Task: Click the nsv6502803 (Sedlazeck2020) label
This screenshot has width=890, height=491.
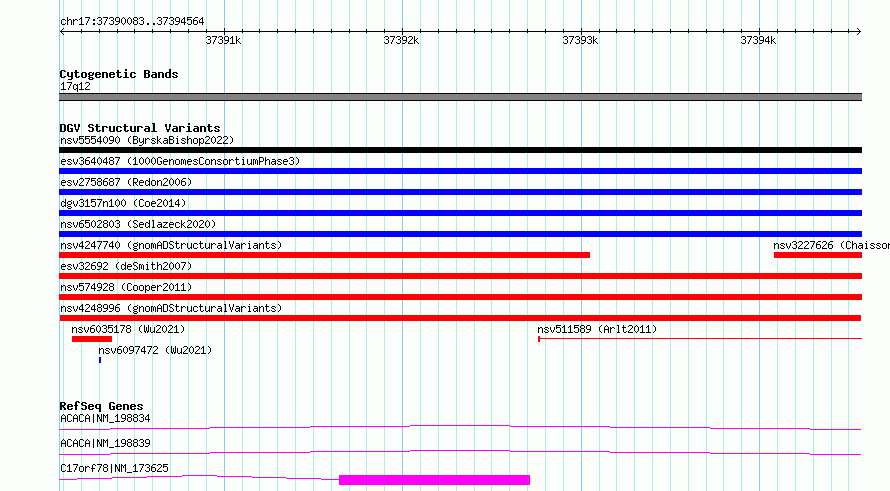Action: click(138, 224)
